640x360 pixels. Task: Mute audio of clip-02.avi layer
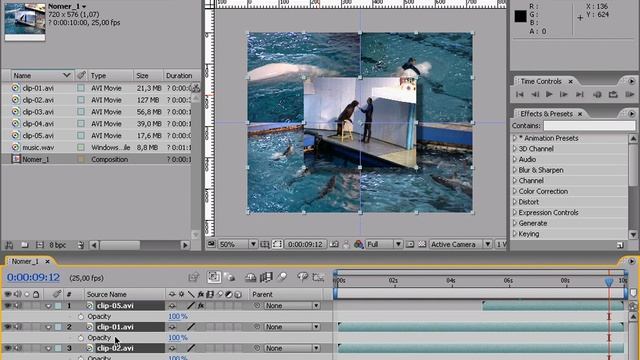click(x=18, y=348)
